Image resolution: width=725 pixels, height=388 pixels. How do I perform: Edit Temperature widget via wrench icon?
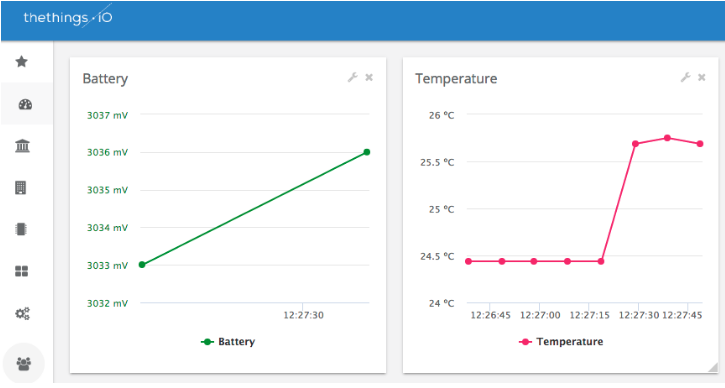coord(686,77)
